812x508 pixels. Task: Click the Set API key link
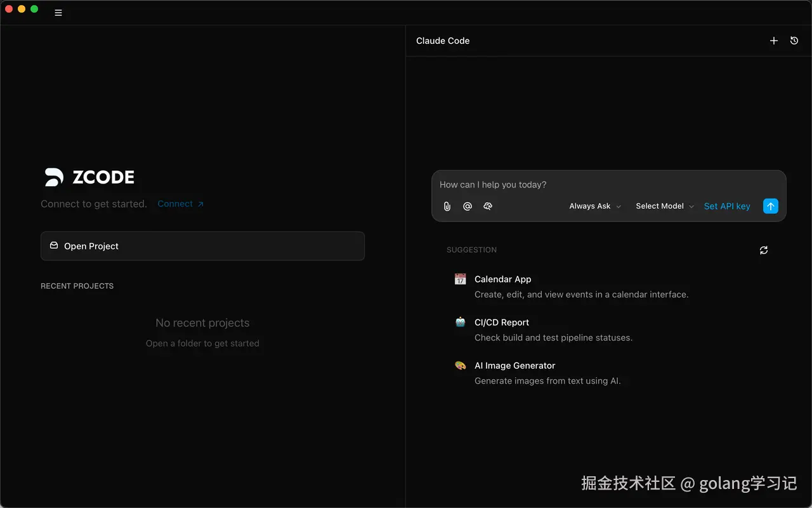[x=727, y=206]
